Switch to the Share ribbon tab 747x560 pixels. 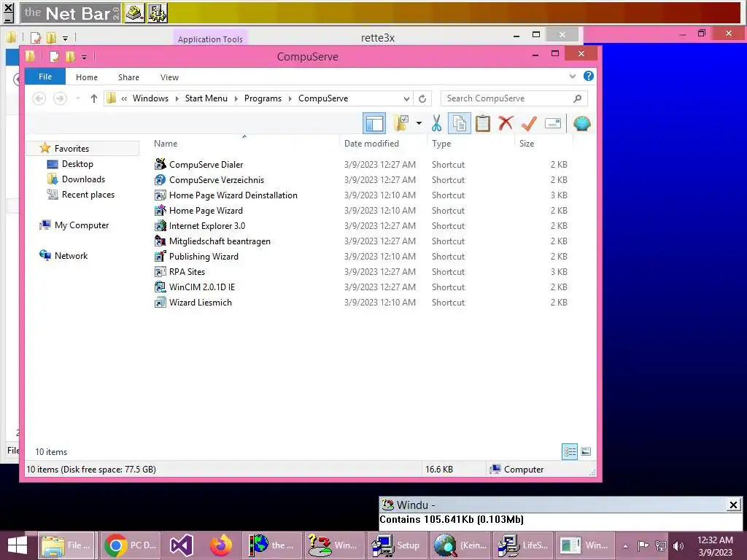point(128,77)
